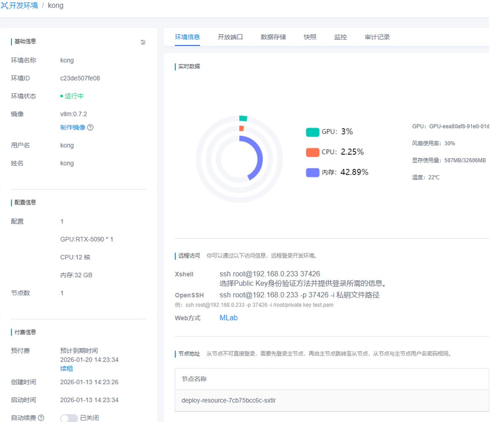The image size is (504, 422).
Task: Click the teal GPU arc in the chart
Action: click(x=243, y=118)
